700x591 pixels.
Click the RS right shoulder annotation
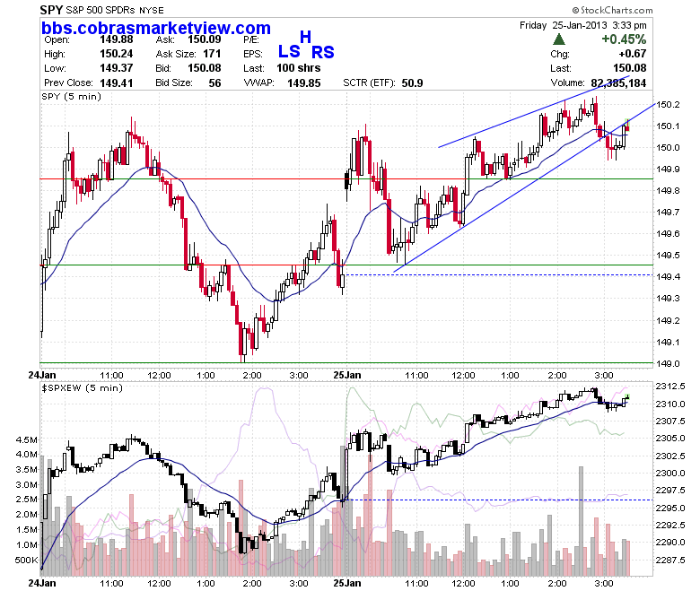(x=323, y=53)
